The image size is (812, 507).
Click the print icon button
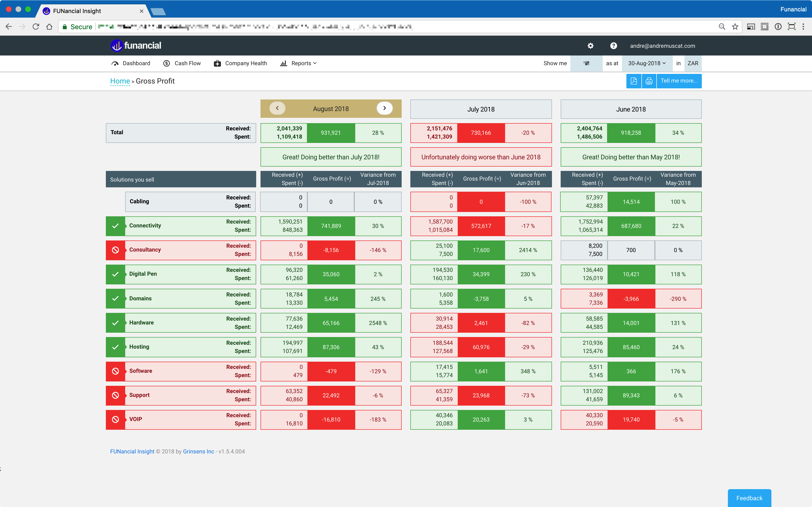click(x=649, y=81)
